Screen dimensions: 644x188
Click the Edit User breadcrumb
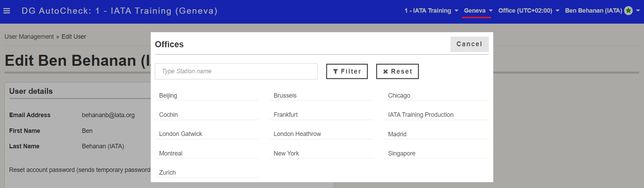click(x=74, y=37)
